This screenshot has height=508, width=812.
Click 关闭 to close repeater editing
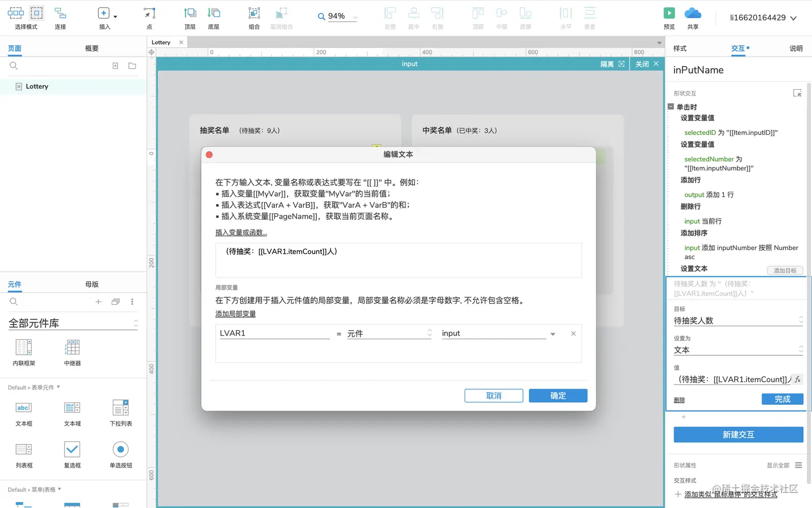point(647,64)
